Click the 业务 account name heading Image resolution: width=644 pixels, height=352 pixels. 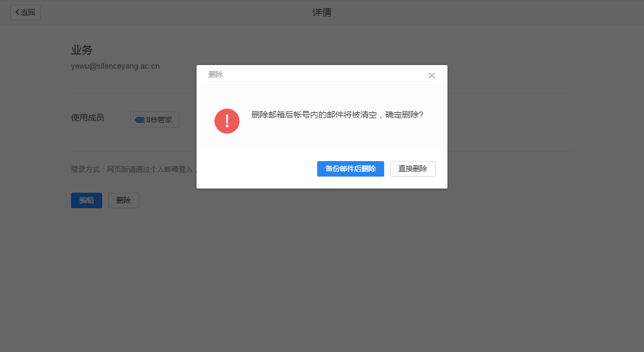click(82, 50)
